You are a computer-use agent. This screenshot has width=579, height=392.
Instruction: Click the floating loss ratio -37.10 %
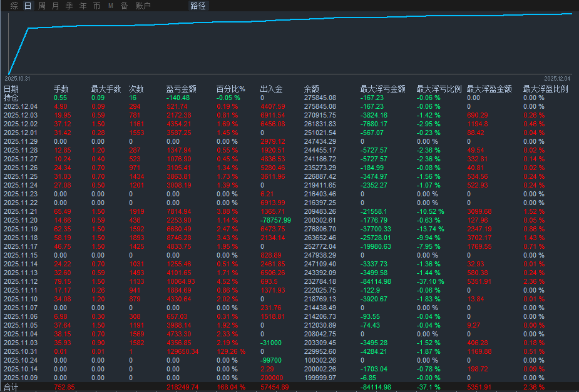coord(431,282)
